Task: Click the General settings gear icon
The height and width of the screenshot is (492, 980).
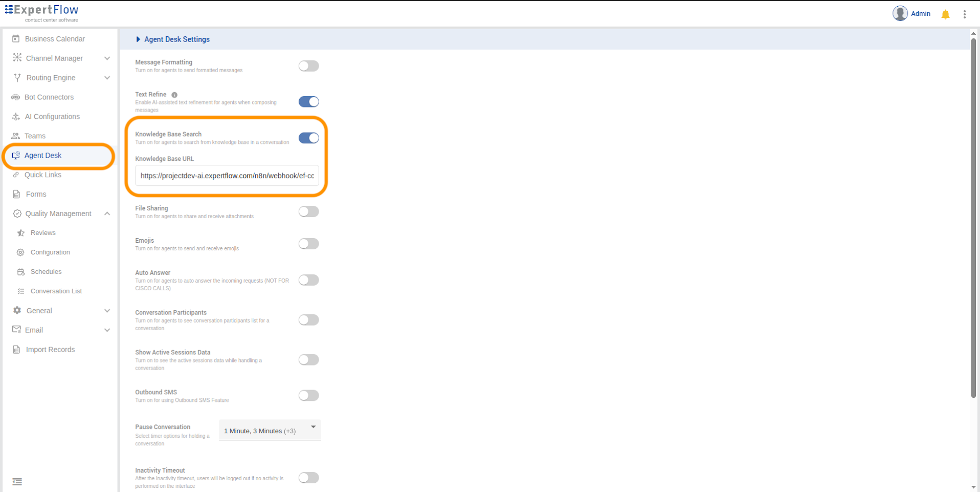Action: (17, 310)
